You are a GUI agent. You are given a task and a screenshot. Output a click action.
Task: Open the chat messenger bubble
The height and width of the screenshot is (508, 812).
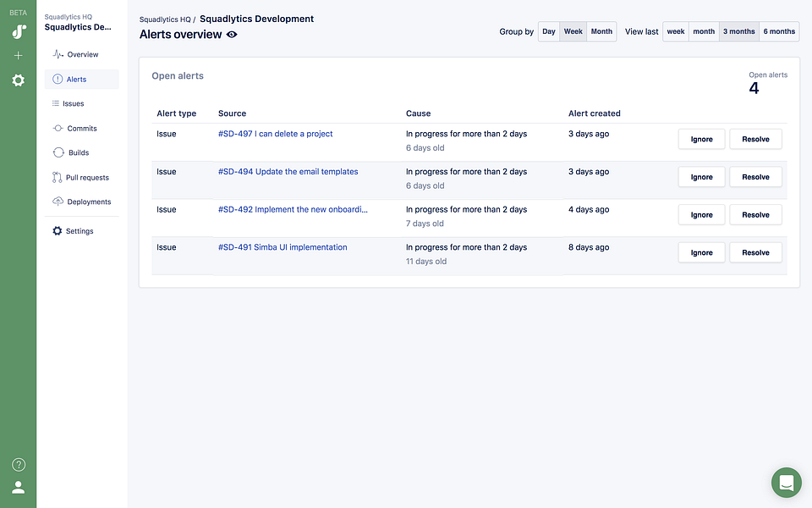click(x=786, y=483)
